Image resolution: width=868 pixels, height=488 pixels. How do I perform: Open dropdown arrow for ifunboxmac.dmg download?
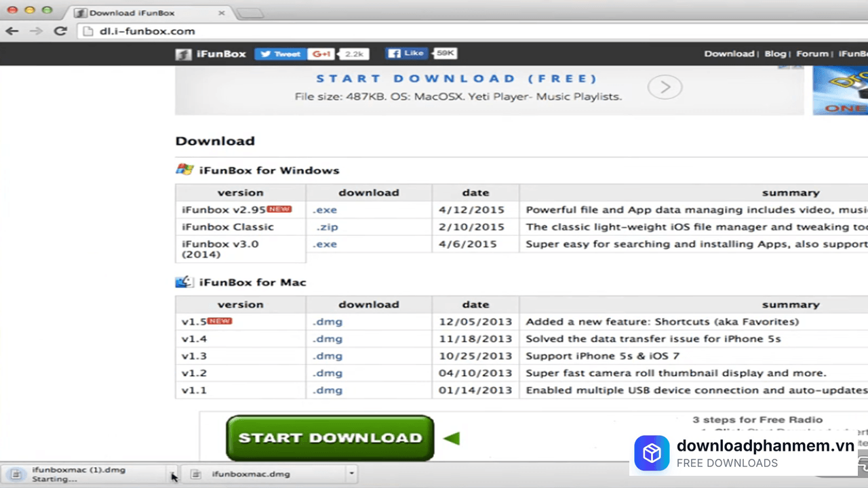(351, 474)
